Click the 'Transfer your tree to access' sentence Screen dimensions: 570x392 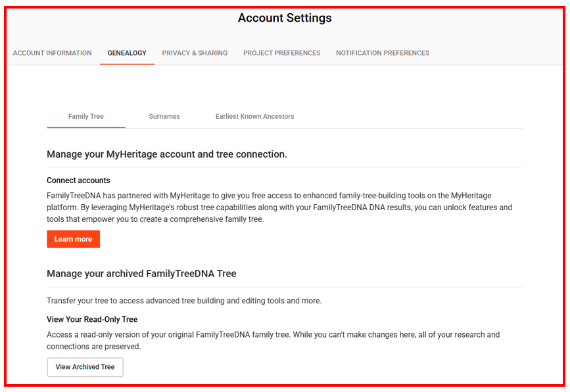[x=184, y=301]
